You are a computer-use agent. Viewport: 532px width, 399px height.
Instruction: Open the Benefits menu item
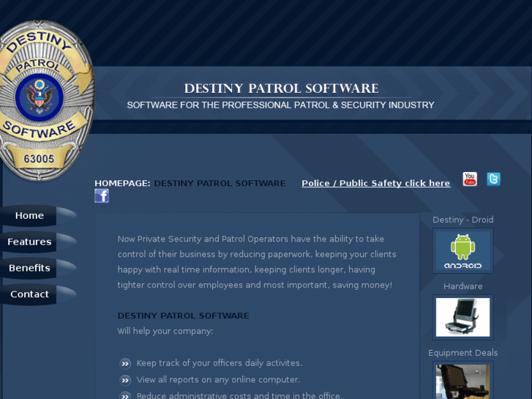[29, 268]
